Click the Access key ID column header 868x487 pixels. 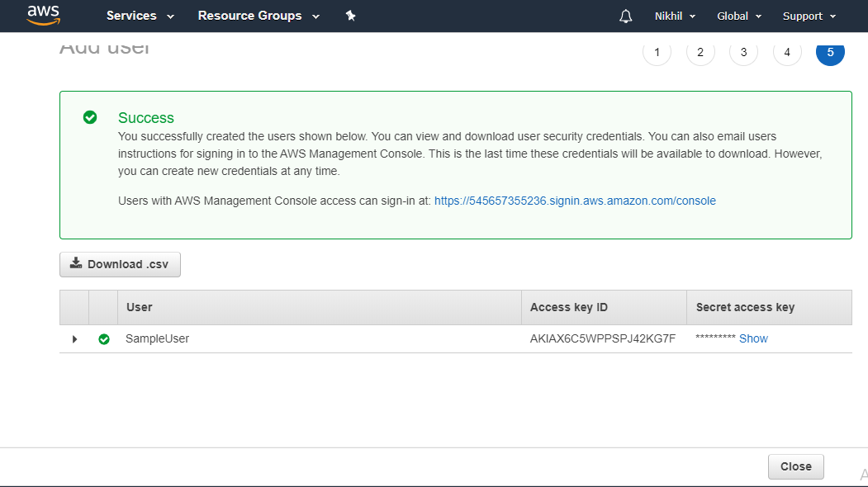pos(604,307)
